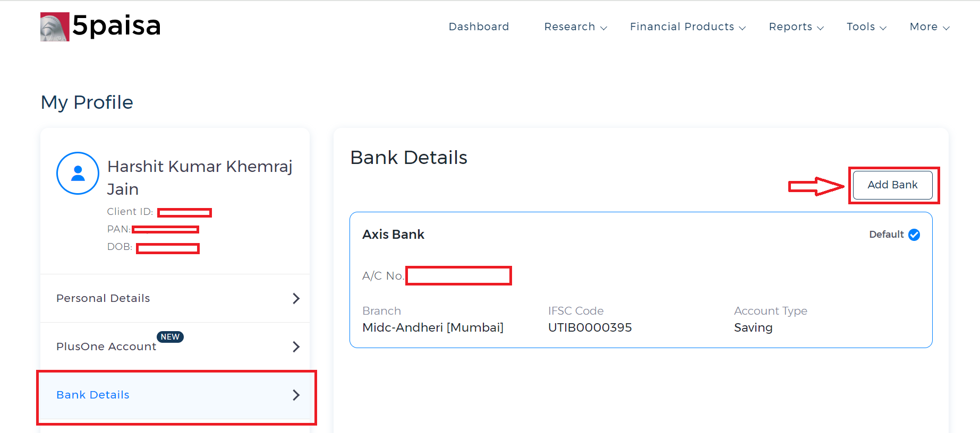Open Personal Details via its chevron arrow
The width and height of the screenshot is (980, 433).
click(296, 299)
